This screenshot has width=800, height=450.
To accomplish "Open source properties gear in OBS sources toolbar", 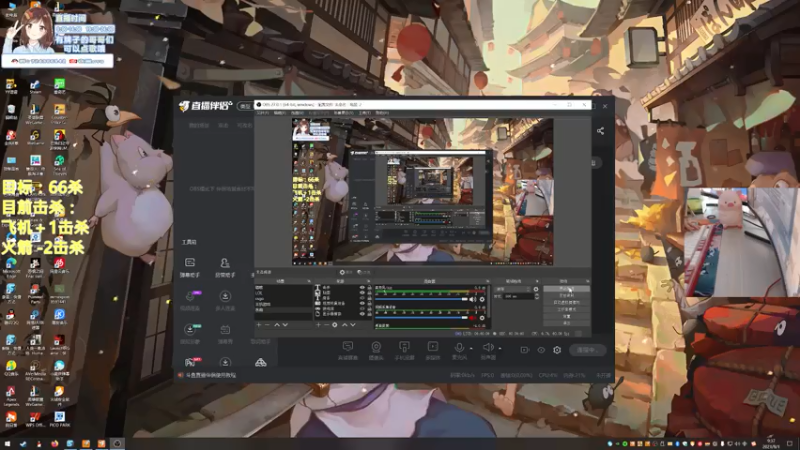I will click(335, 324).
